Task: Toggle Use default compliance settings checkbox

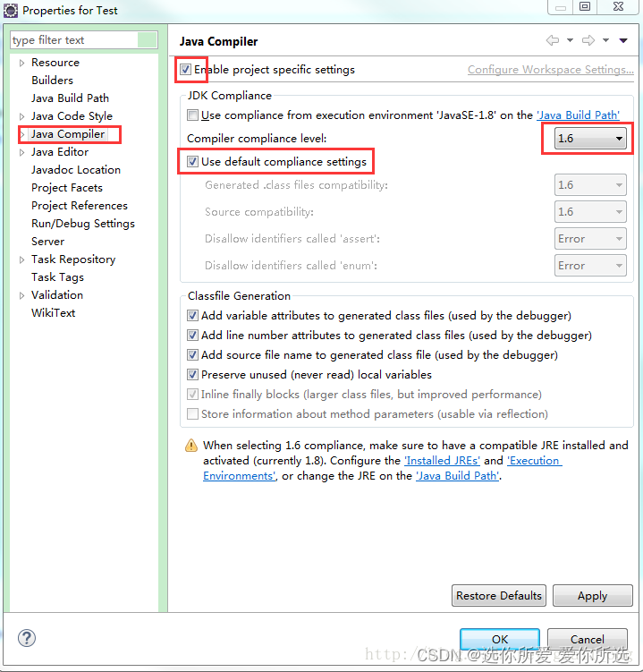Action: pos(192,162)
